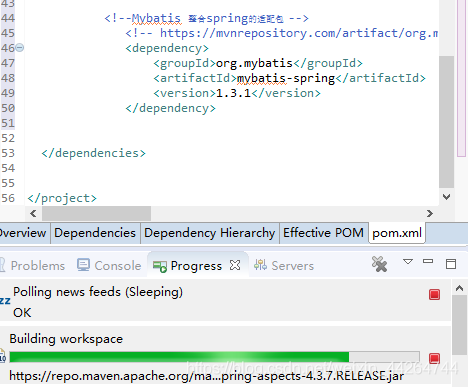Show the Effective POM tab
The height and width of the screenshot is (387, 468).
[323, 233]
